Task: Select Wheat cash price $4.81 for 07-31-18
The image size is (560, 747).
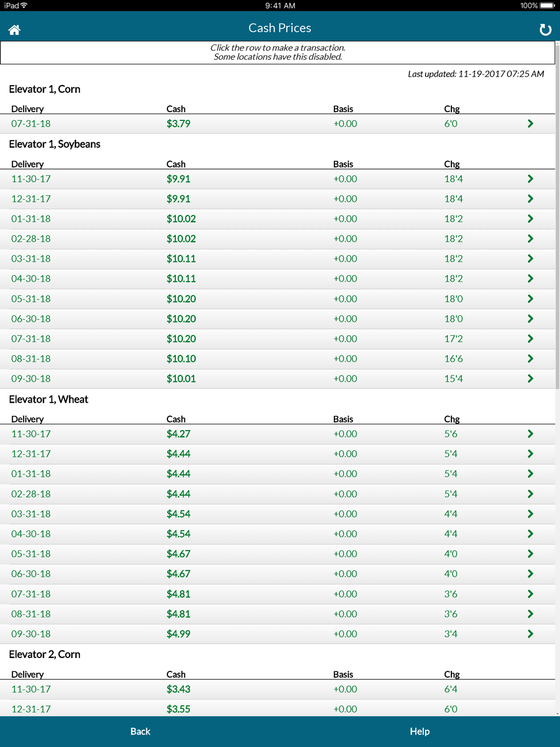Action: click(178, 594)
